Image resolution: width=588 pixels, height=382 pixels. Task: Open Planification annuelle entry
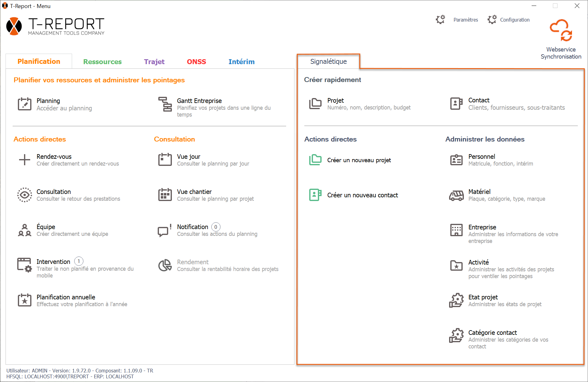(x=66, y=297)
